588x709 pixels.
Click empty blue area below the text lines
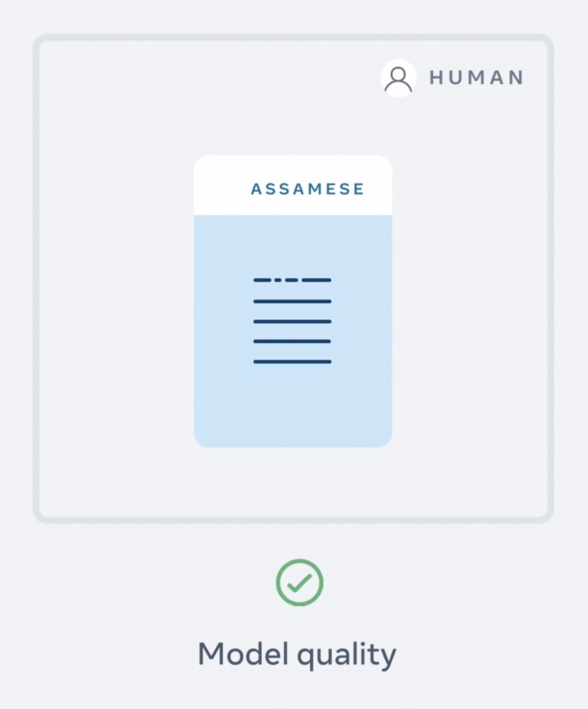[x=293, y=406]
